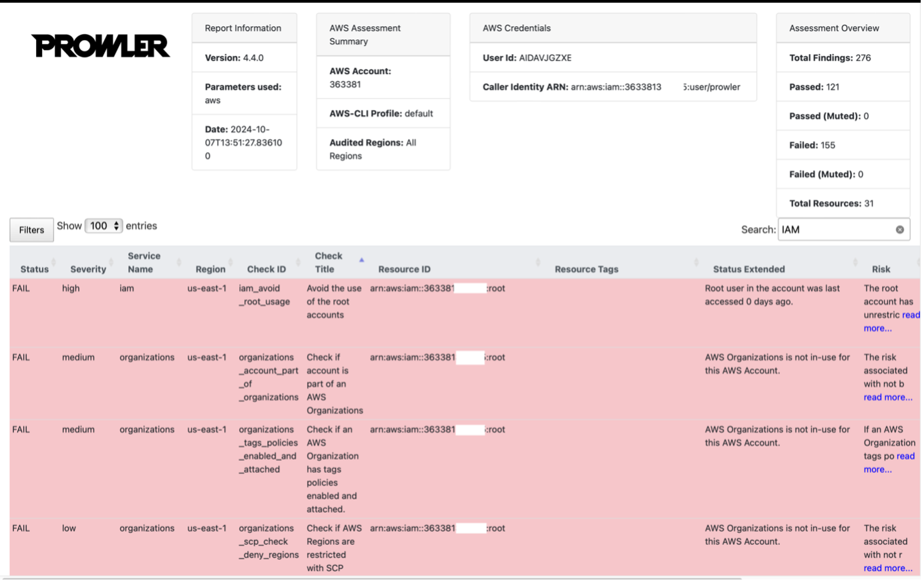The image size is (924, 581).
Task: Clear the IAM search text
Action: (x=899, y=230)
